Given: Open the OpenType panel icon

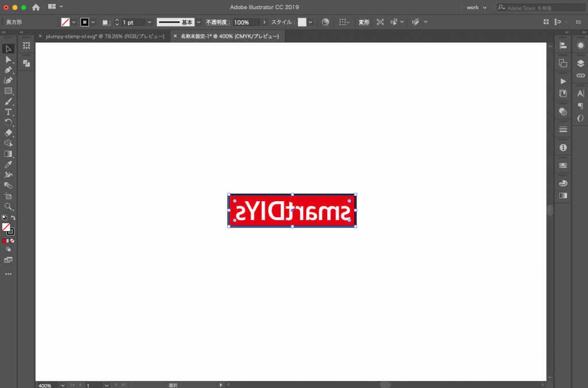Looking at the screenshot, I should tap(581, 118).
